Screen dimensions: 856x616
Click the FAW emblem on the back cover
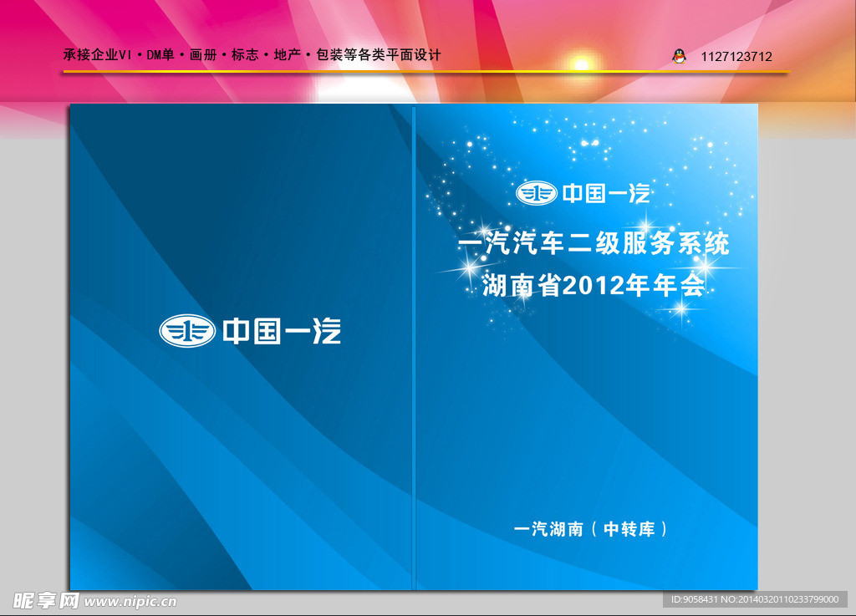click(187, 331)
